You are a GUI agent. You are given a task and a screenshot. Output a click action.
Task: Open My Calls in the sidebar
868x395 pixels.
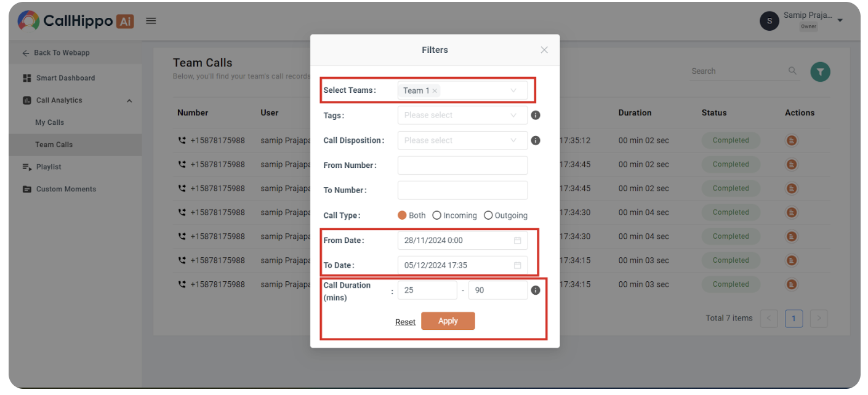[49, 122]
